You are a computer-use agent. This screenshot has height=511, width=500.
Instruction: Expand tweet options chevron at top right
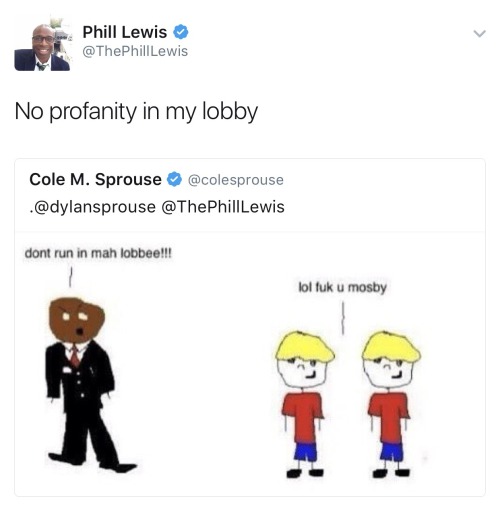[479, 33]
